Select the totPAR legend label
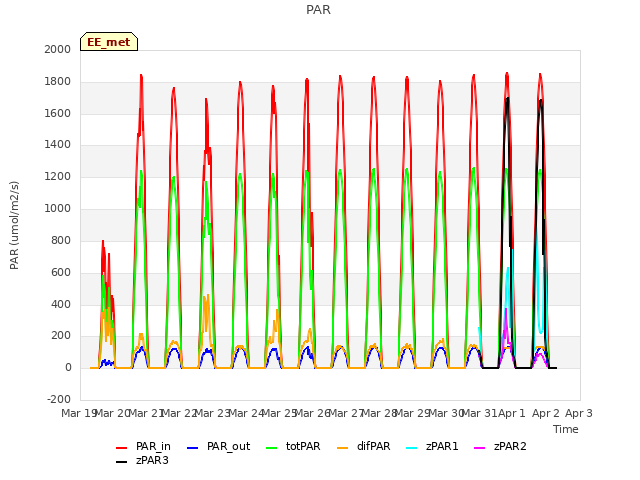Image resolution: width=640 pixels, height=480 pixels. click(x=303, y=447)
